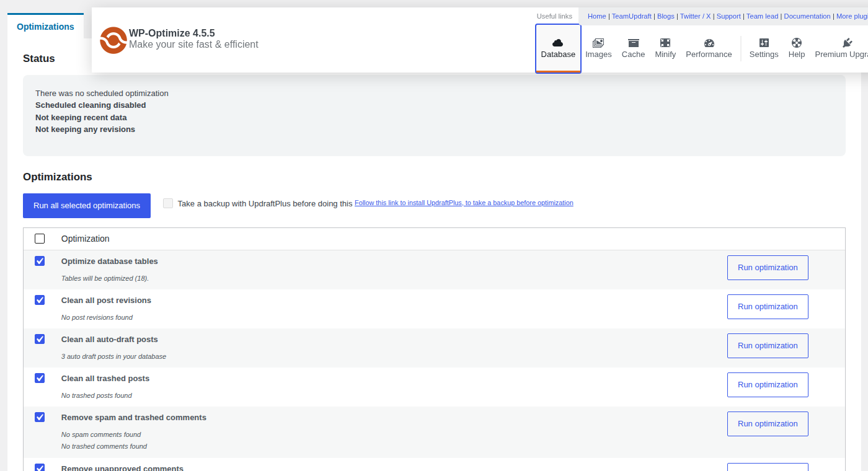Open the Settings section
Screen dimensions: 868x471
(764, 48)
